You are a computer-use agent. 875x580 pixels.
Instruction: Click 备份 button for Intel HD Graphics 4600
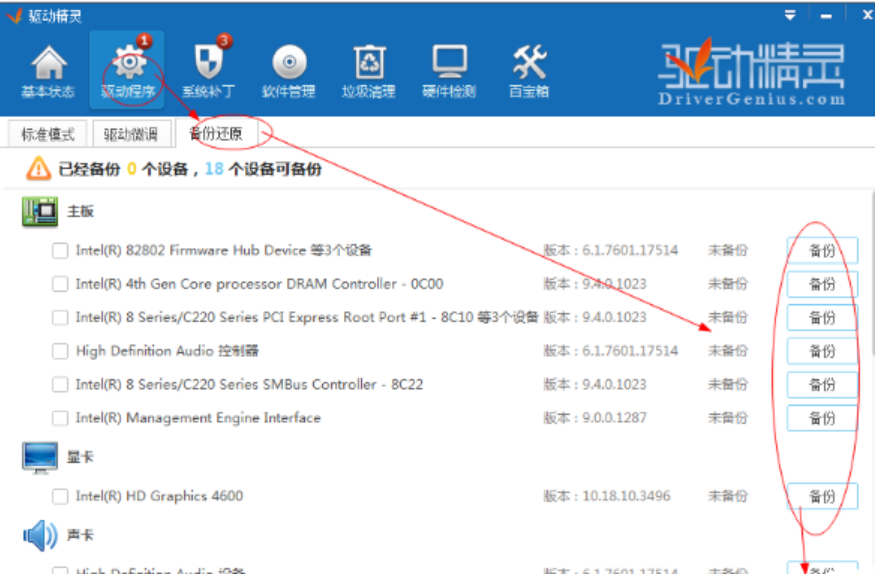[821, 496]
